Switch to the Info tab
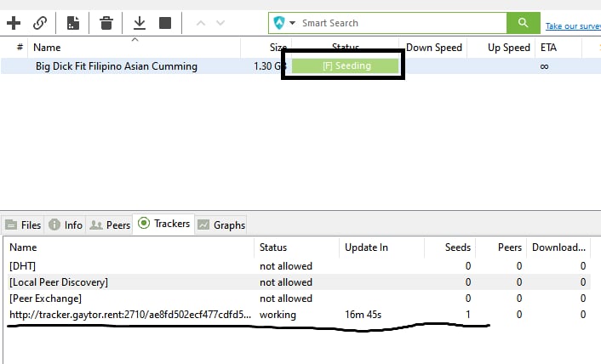601x364 pixels. pos(66,225)
